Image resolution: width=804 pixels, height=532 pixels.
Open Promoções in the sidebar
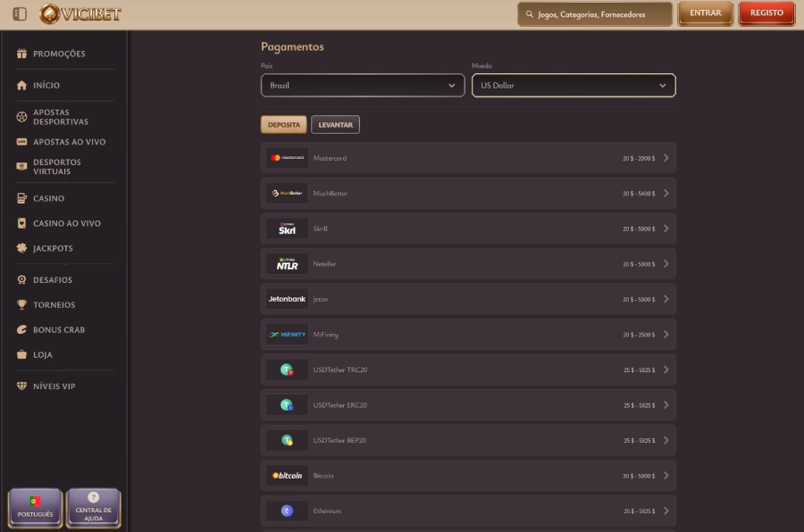(x=59, y=54)
